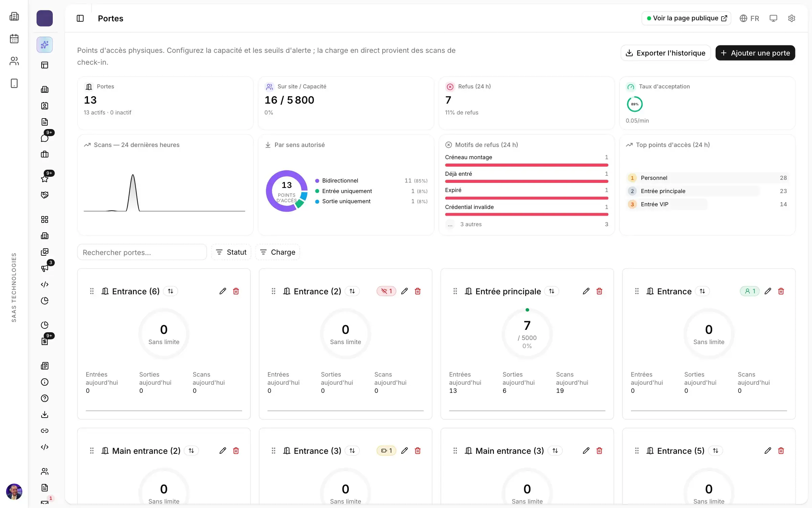Open the grid dashboard item in sidebar
This screenshot has height=508, width=812.
click(x=45, y=219)
